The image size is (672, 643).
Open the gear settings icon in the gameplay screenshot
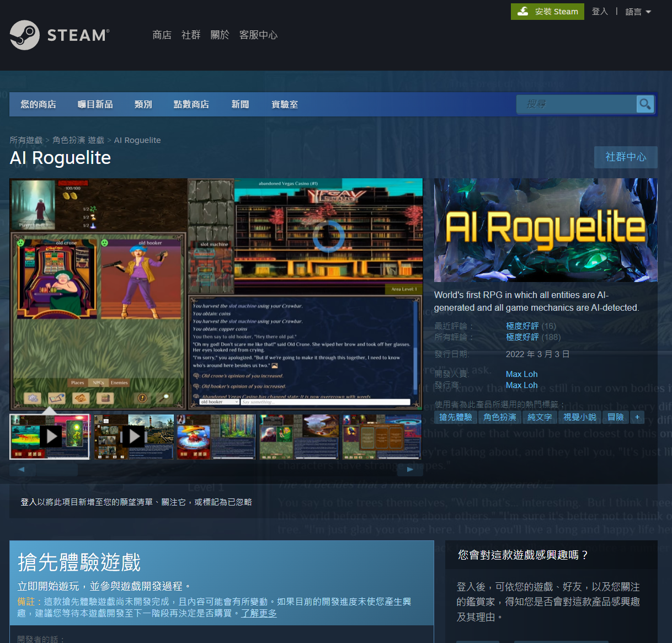coord(33,398)
